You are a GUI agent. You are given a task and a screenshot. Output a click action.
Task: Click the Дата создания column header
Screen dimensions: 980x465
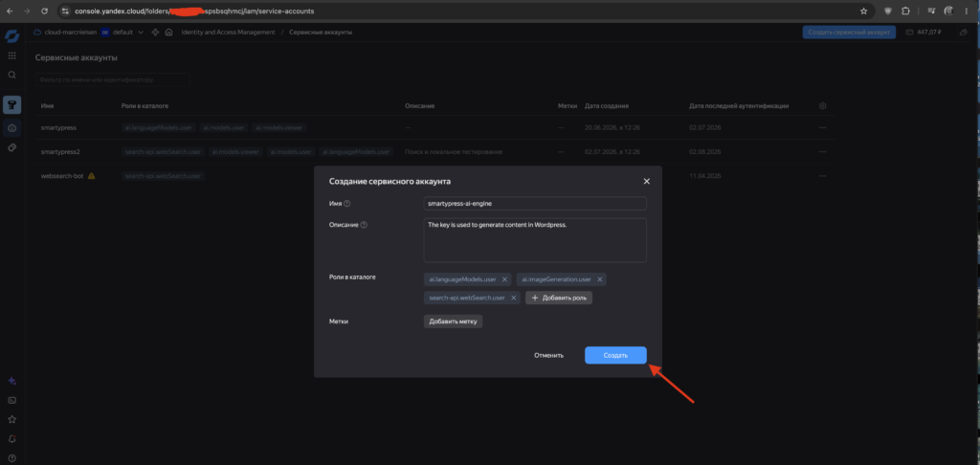[x=606, y=106]
